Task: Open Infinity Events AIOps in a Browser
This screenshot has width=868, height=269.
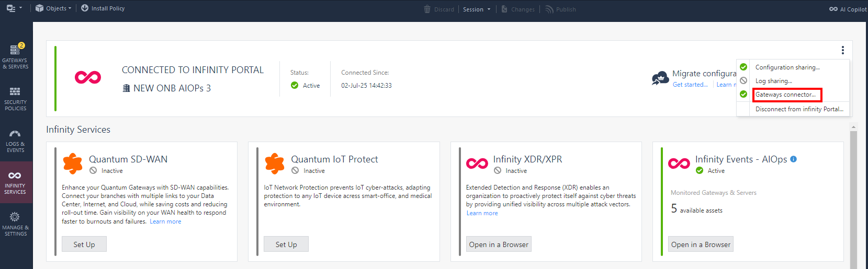Action: pyautogui.click(x=701, y=244)
